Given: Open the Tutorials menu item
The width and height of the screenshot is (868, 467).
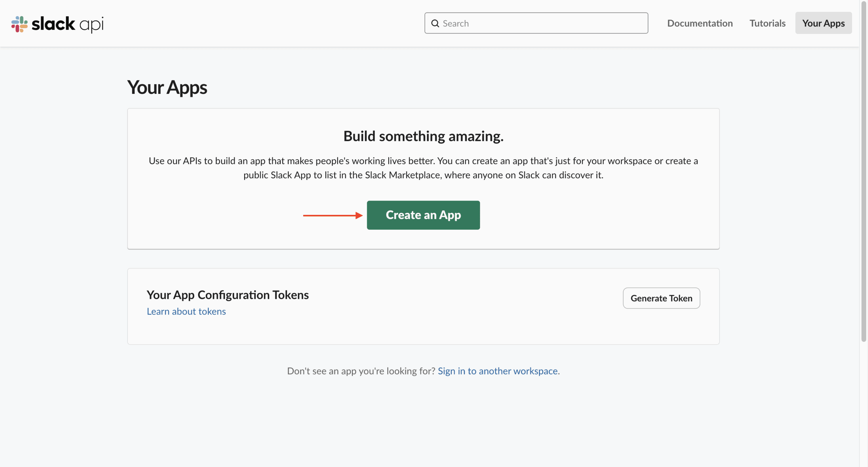Looking at the screenshot, I should [767, 23].
